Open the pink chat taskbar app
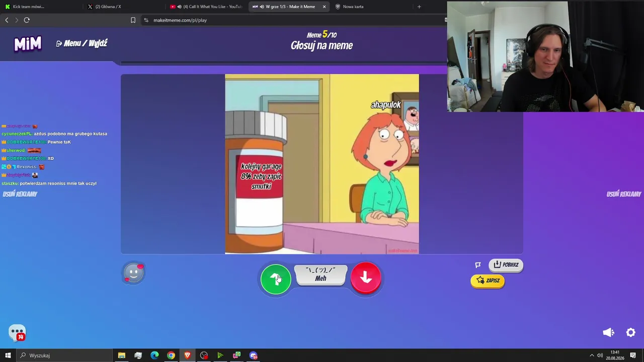This screenshot has width=644, height=362. (236, 355)
